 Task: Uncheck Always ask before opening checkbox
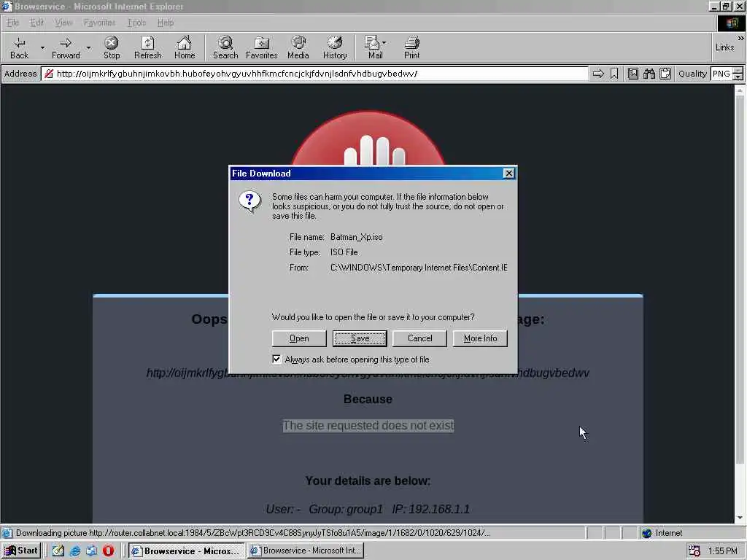coord(276,359)
